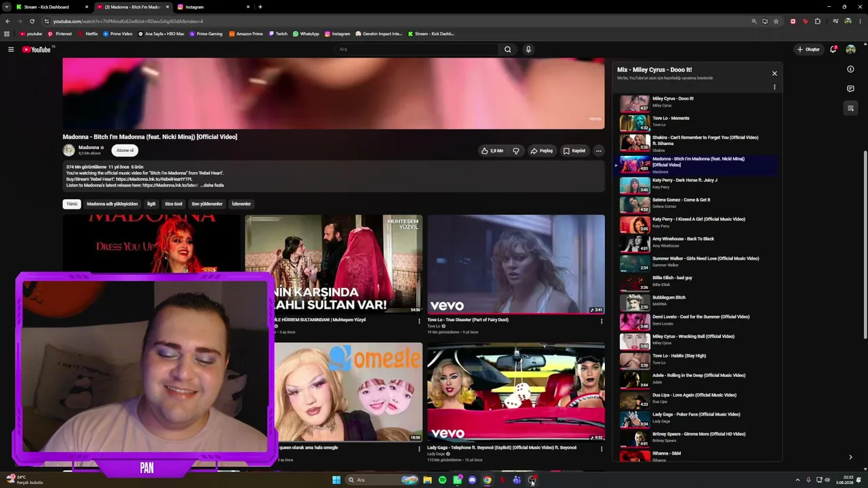Click the Kaydet save button
Image resolution: width=868 pixels, height=488 pixels.
tap(574, 150)
